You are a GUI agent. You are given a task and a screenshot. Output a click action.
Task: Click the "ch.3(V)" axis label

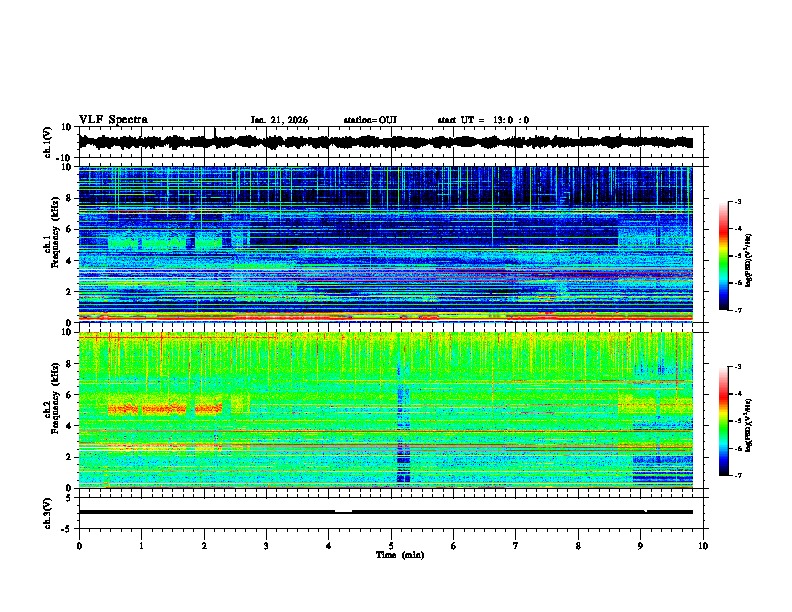click(x=48, y=513)
